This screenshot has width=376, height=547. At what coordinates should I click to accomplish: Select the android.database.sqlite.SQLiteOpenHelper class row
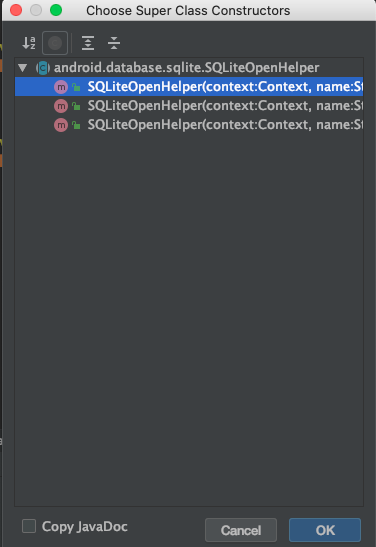(x=189, y=67)
